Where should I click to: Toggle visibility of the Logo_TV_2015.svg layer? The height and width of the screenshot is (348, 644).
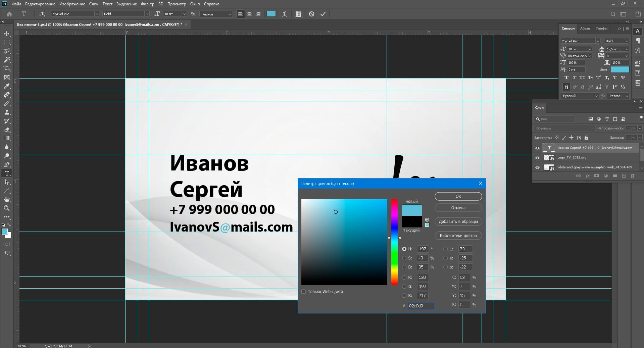click(x=537, y=158)
